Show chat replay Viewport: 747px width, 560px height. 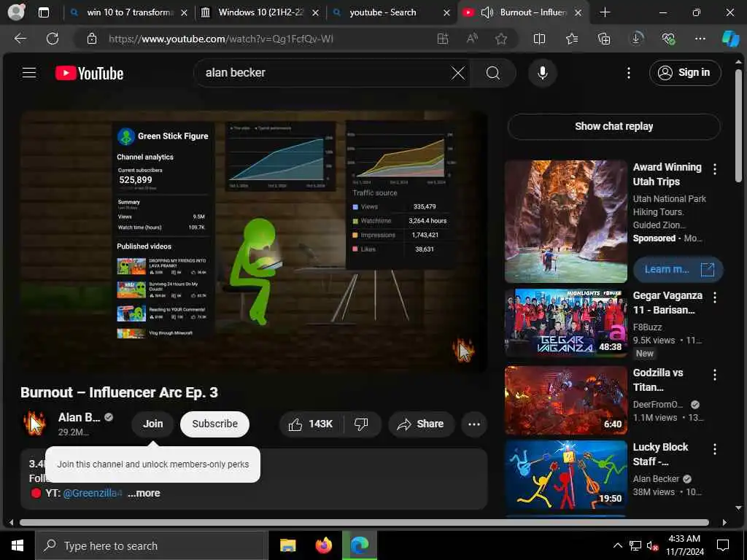pyautogui.click(x=614, y=126)
